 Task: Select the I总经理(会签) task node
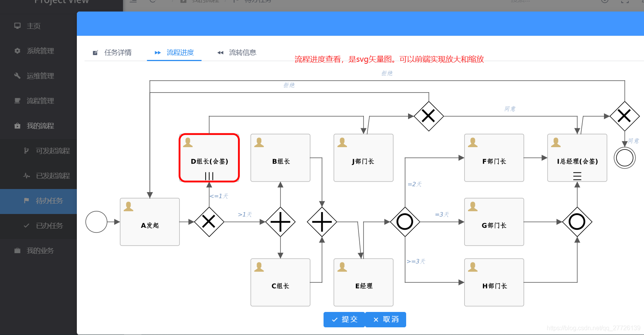577,158
